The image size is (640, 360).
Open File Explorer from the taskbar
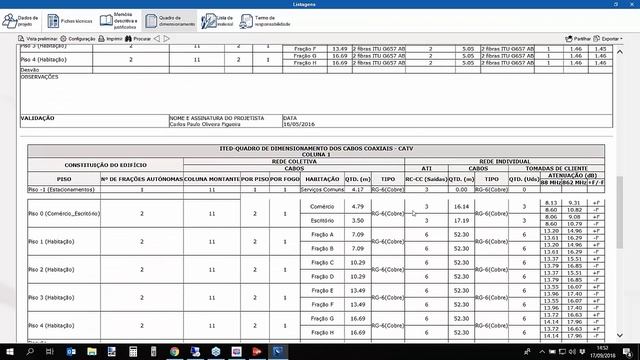click(91, 351)
